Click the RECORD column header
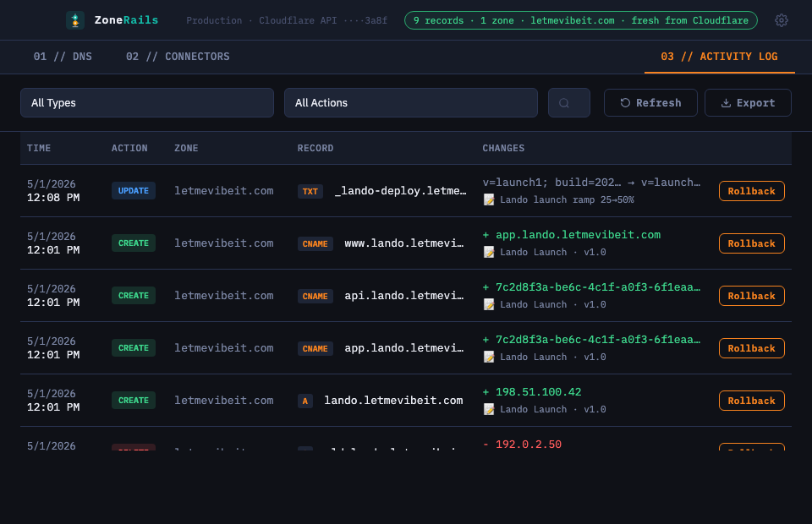812x524 pixels. (315, 148)
